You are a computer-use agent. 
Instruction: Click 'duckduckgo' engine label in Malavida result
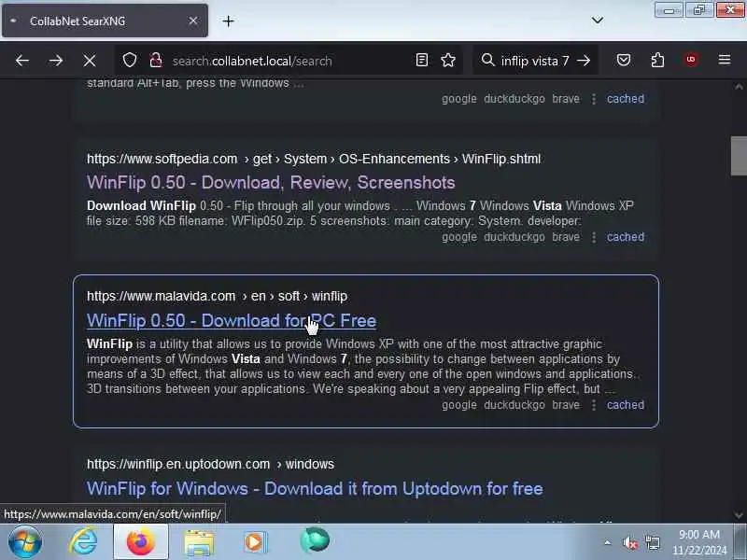[514, 405]
